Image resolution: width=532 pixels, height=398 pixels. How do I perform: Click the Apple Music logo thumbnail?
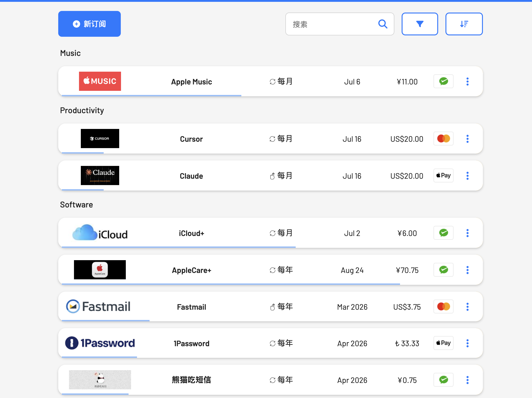coord(100,81)
